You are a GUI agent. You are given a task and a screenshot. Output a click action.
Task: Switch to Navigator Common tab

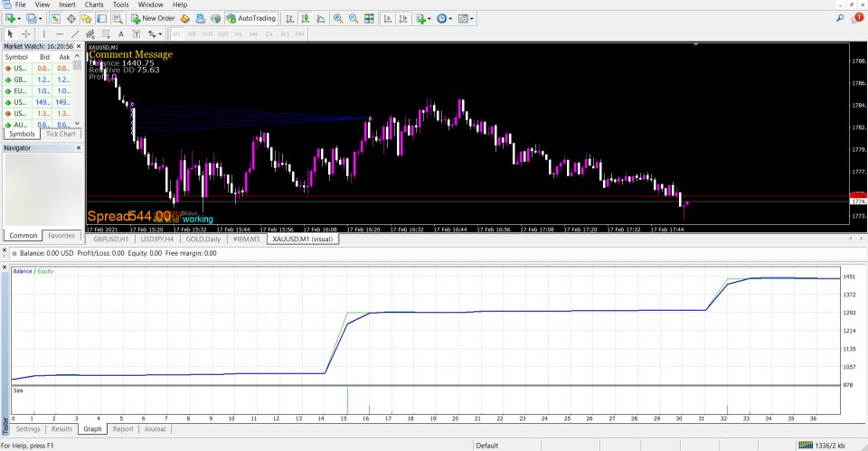(x=24, y=235)
